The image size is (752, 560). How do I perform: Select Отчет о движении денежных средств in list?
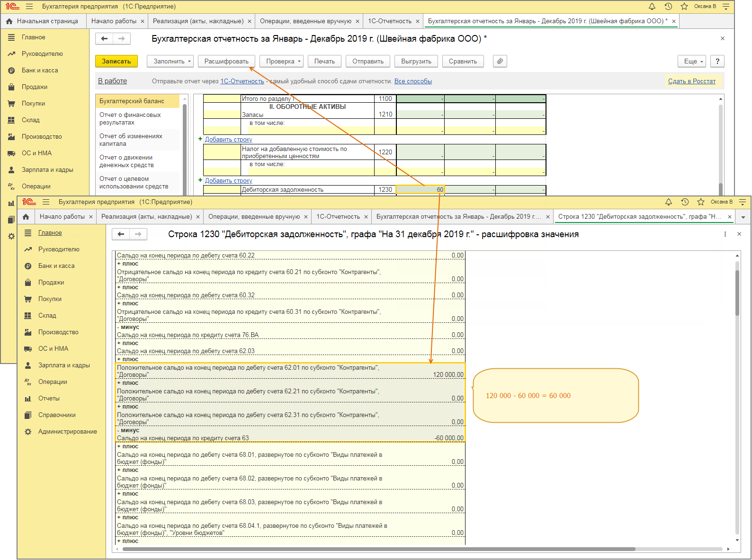click(137, 161)
